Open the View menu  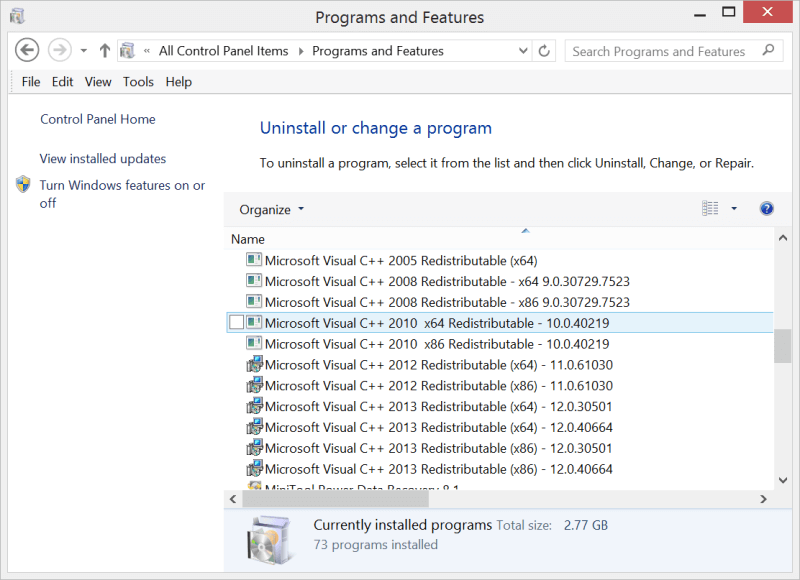98,82
